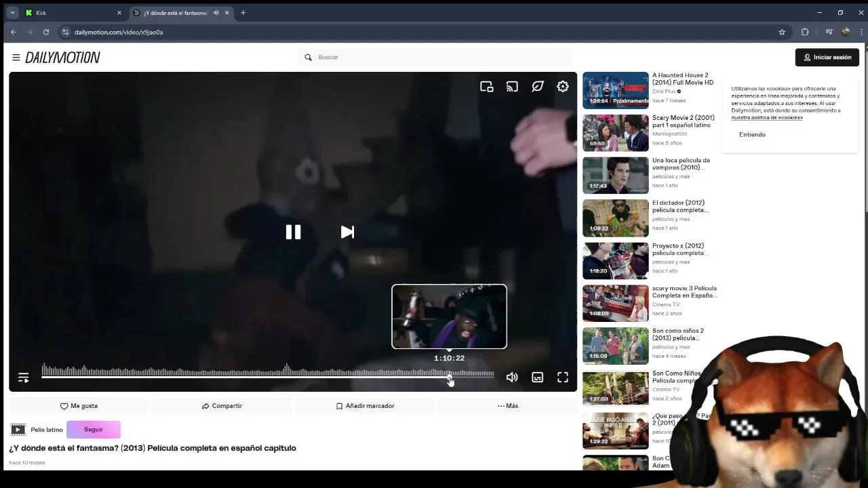Click Añadir marcador bookmark button
This screenshot has width=868, height=488.
point(365,406)
